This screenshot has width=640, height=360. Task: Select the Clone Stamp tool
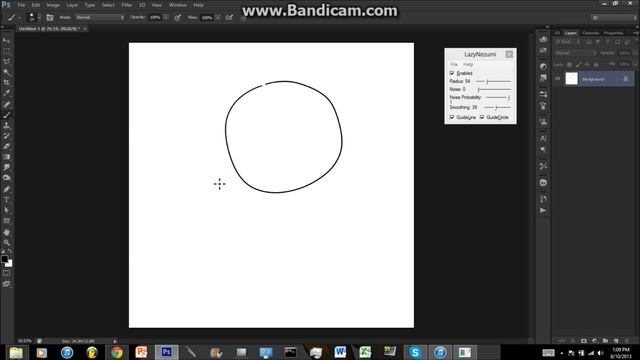click(7, 126)
